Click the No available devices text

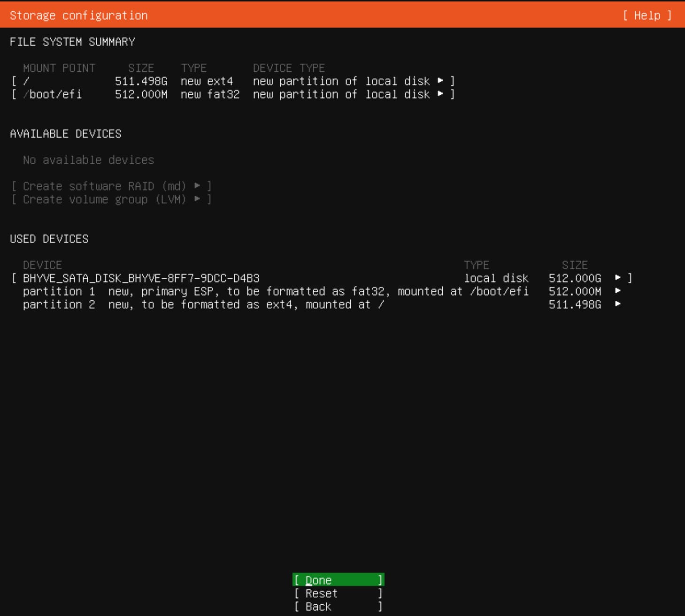[x=88, y=160]
